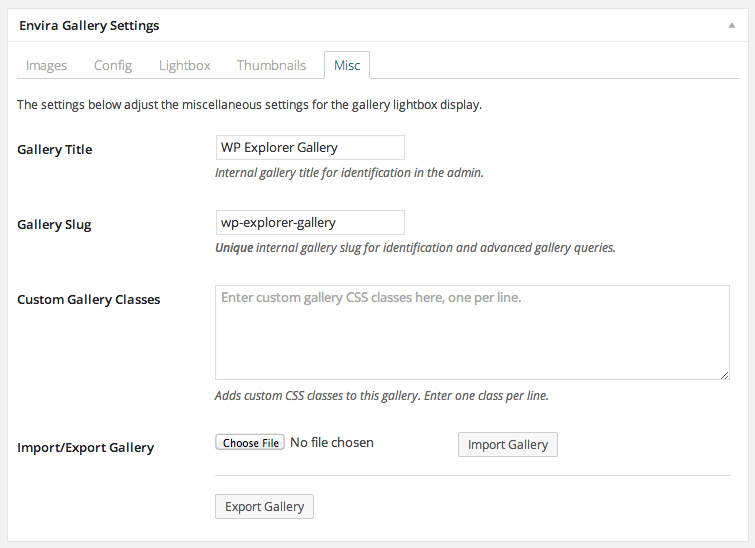Screen dimensions: 755x548
Task: Click 'Internal gallery title for identification' help text
Action: (x=349, y=173)
